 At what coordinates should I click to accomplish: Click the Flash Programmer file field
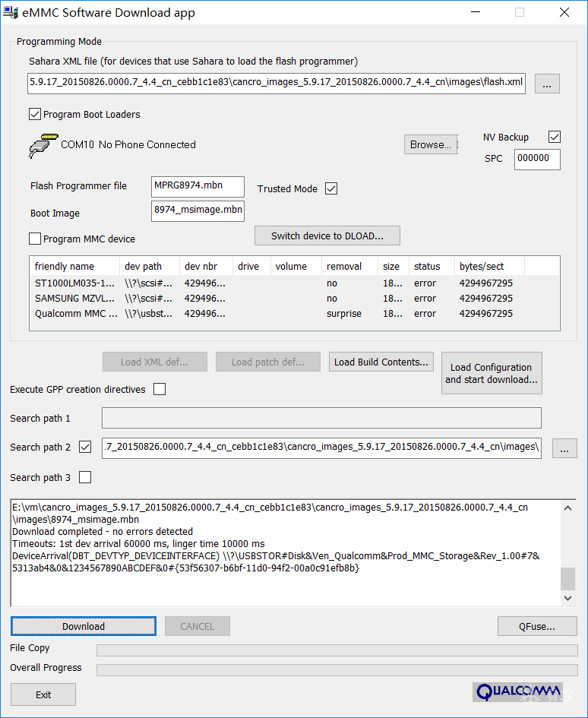(x=198, y=187)
